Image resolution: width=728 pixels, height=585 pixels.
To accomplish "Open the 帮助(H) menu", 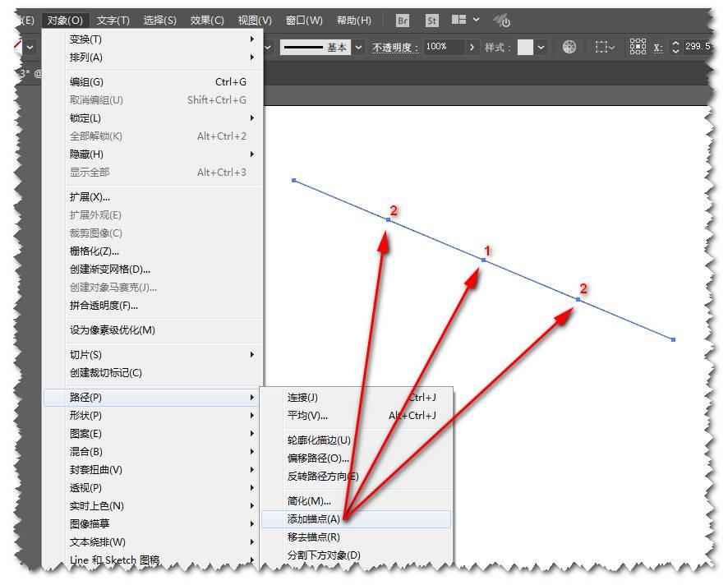I will [x=354, y=21].
